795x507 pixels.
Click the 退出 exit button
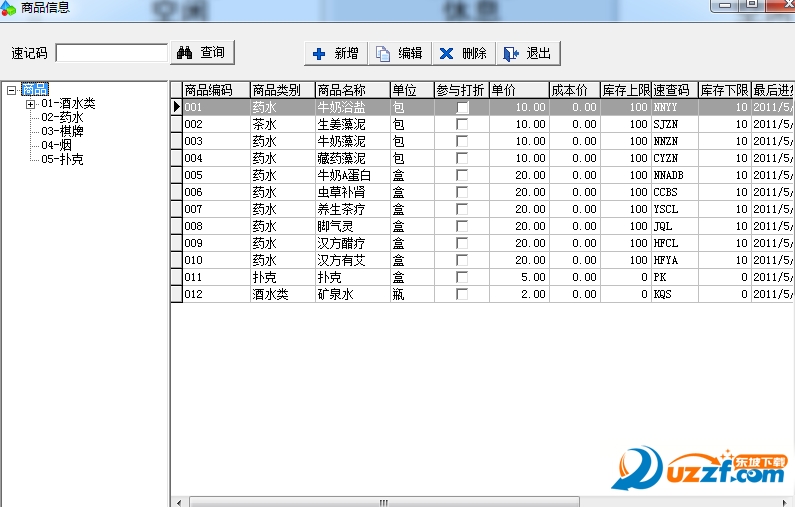coord(528,53)
